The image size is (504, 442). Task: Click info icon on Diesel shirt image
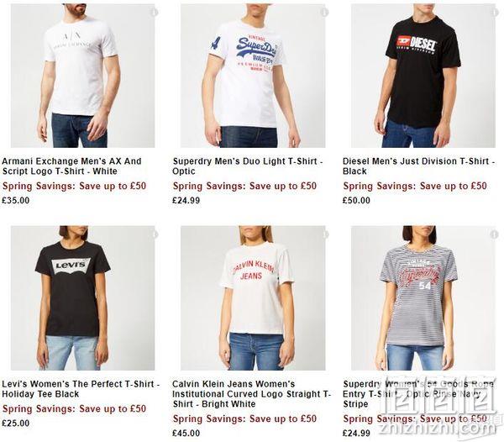(x=495, y=12)
